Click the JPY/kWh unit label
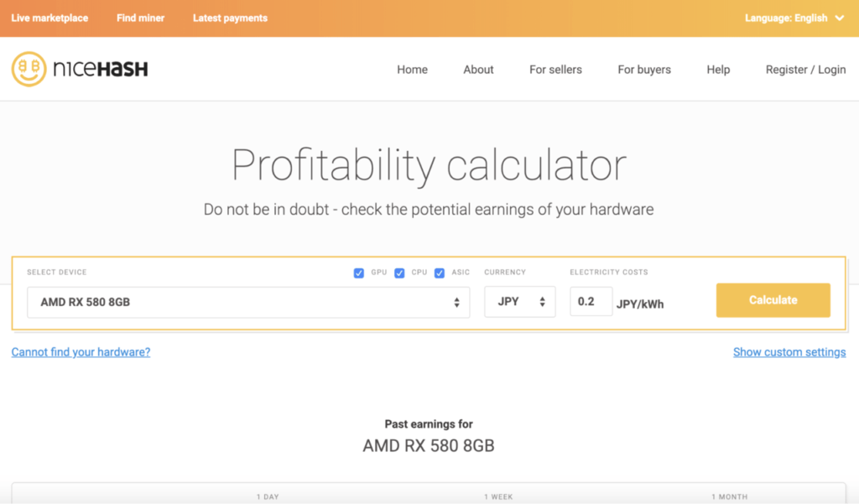 pos(640,304)
